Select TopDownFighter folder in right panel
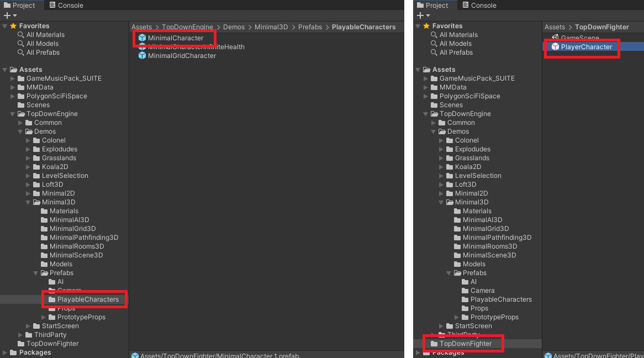The width and height of the screenshot is (644, 358). tap(461, 344)
